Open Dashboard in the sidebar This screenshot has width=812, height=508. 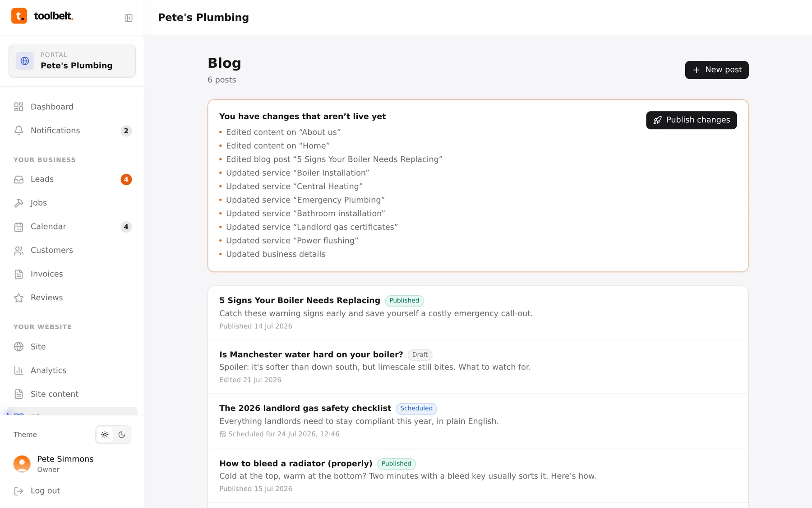pos(72,107)
